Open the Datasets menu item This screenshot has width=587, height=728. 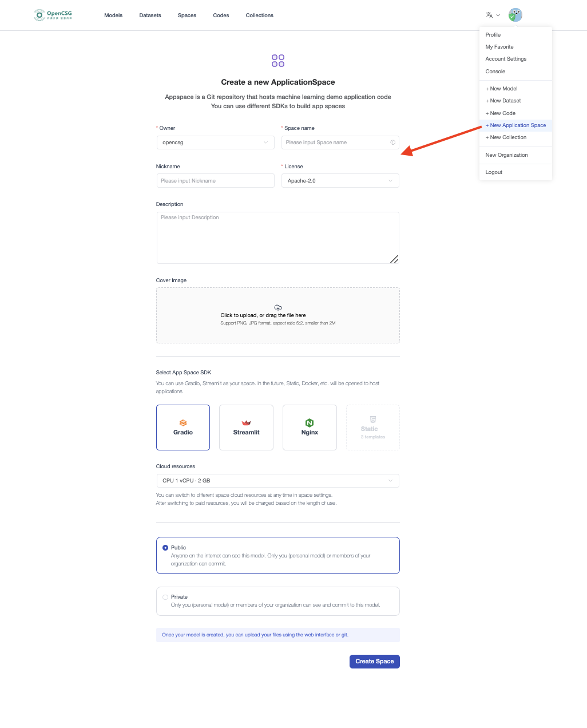tap(150, 15)
